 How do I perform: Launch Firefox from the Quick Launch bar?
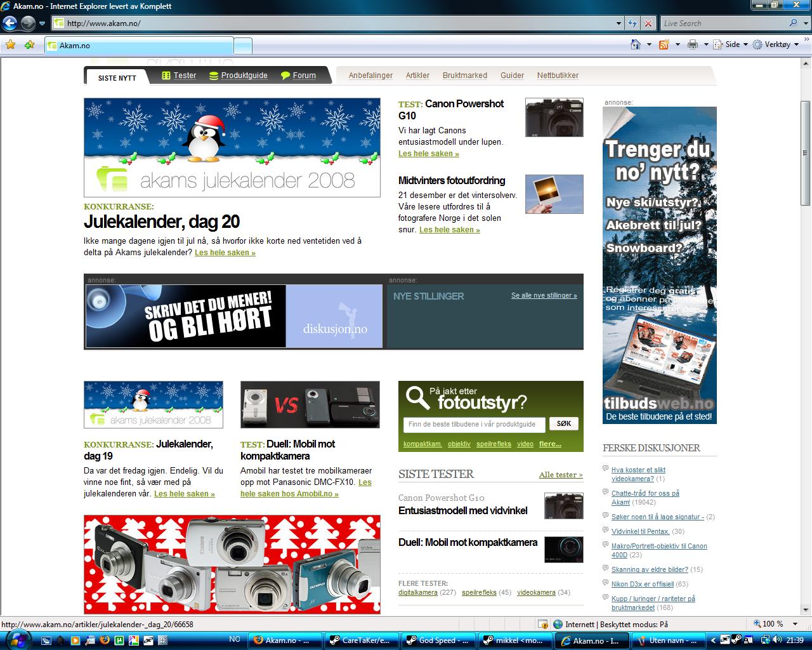104,640
